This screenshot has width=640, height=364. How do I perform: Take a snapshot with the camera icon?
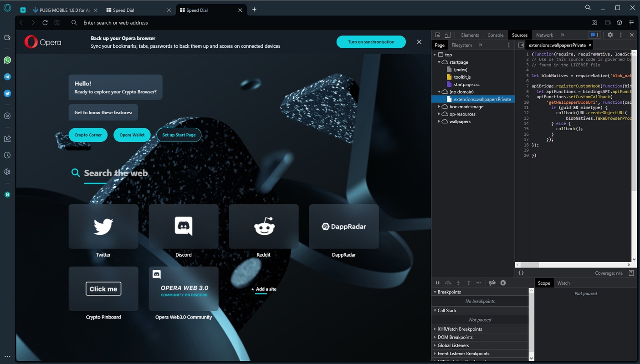(x=594, y=23)
